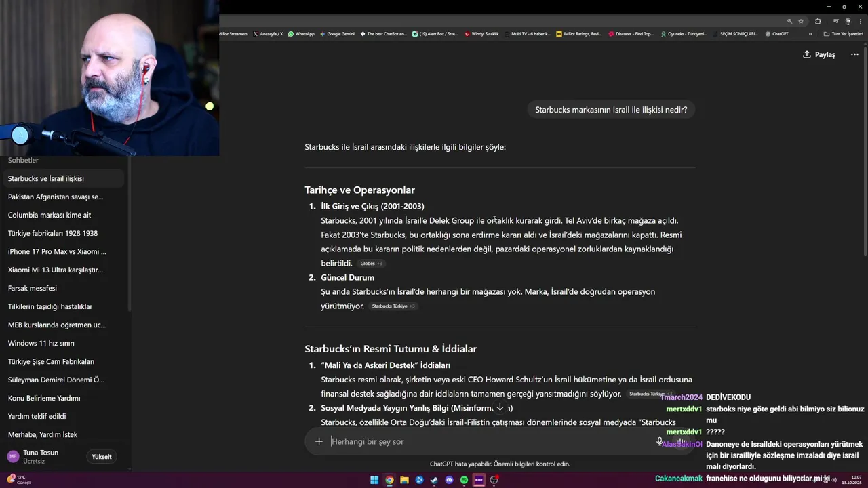This screenshot has height=488, width=868.
Task: Open the WhatsApp bookmark
Action: 301,33
